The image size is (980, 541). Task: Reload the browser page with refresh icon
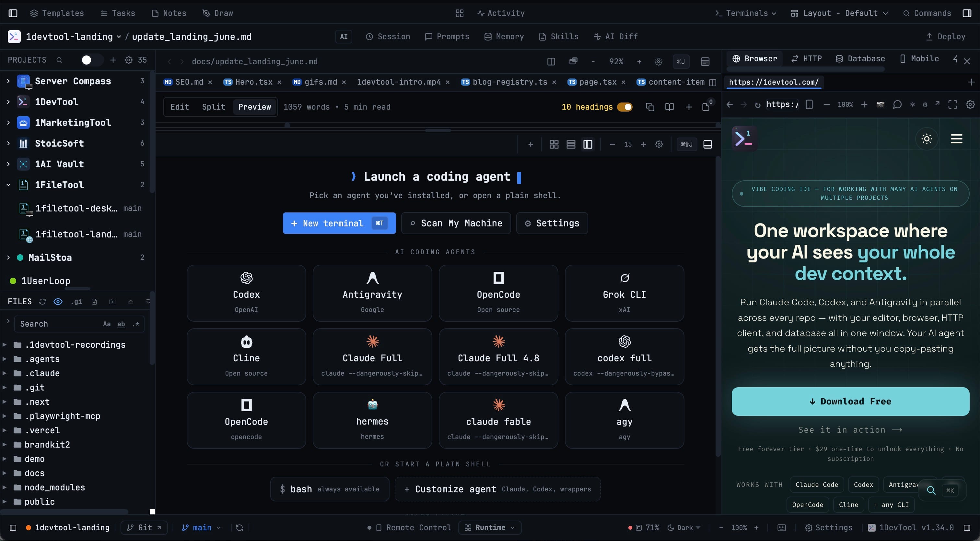coord(757,105)
